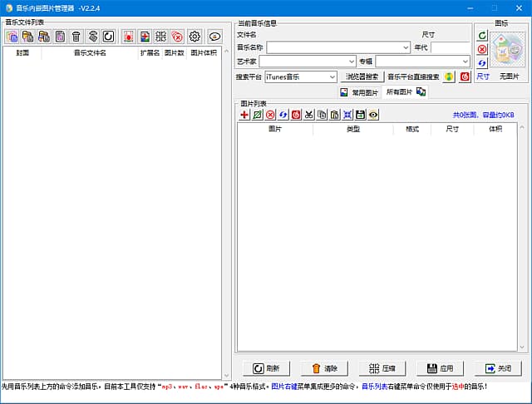Open settings gear in music file toolbar
The width and height of the screenshot is (532, 404).
(195, 37)
